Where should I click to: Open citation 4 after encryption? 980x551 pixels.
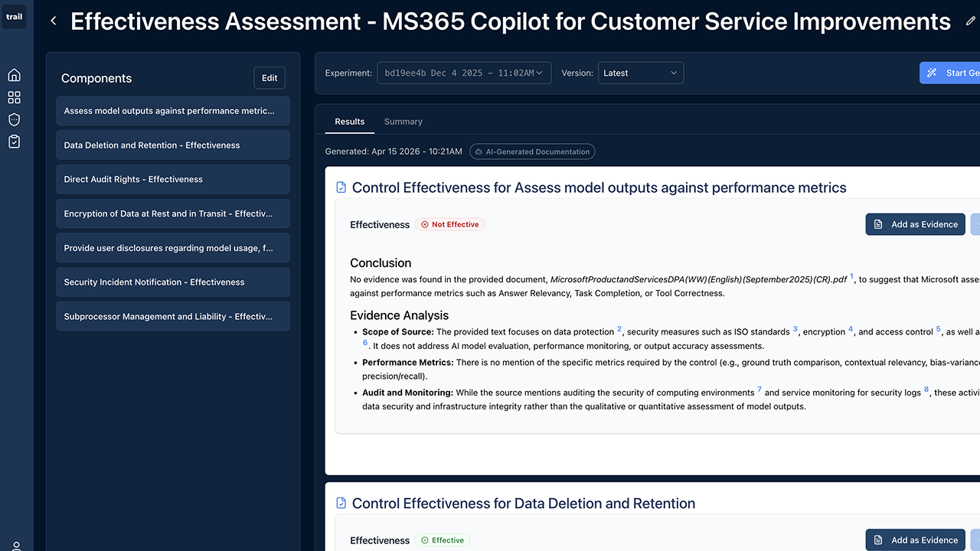point(851,329)
